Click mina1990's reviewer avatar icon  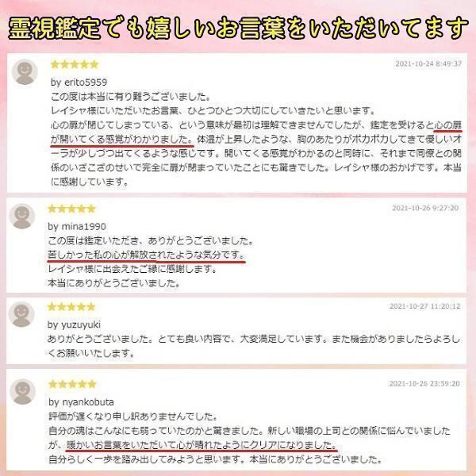coord(22,216)
